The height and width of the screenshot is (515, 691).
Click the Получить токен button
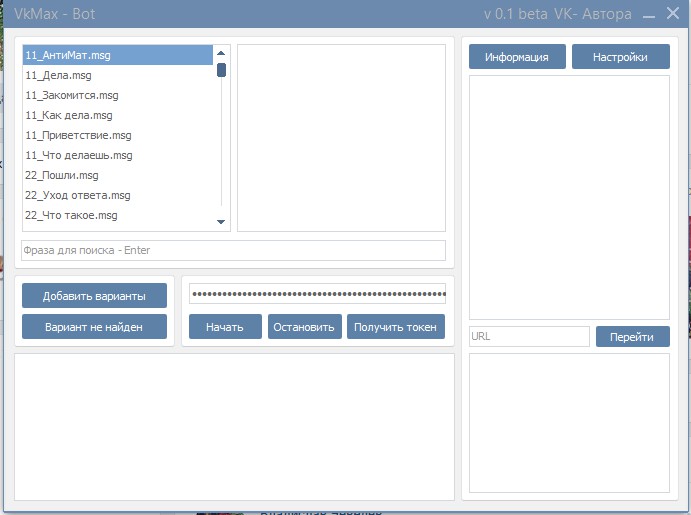pos(396,327)
